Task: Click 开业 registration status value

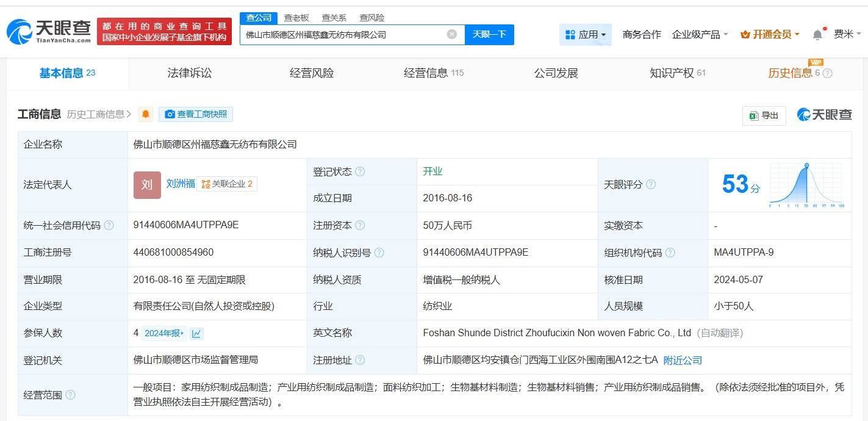Action: (432, 171)
